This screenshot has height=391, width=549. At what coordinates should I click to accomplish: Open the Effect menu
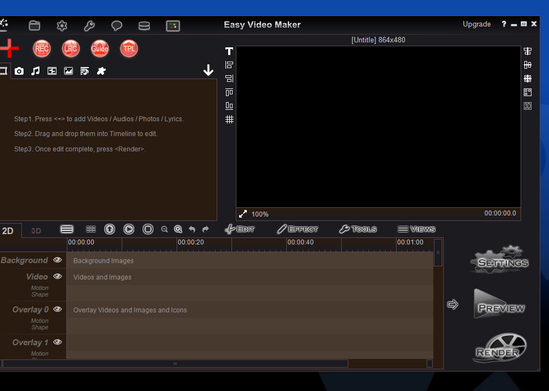click(x=298, y=229)
